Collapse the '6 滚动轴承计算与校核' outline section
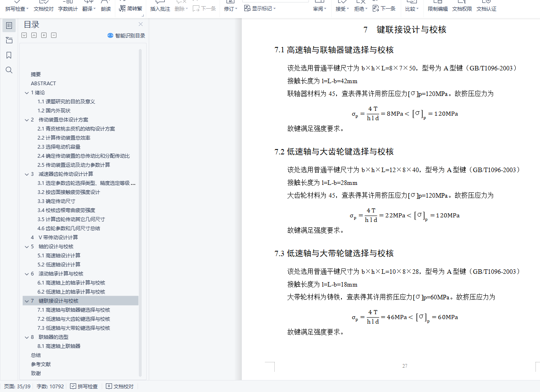 point(27,274)
